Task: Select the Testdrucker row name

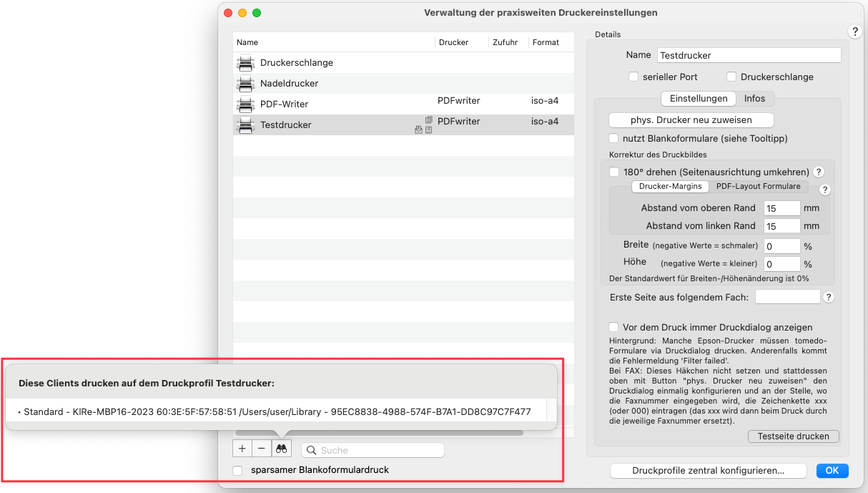Action: (x=286, y=125)
